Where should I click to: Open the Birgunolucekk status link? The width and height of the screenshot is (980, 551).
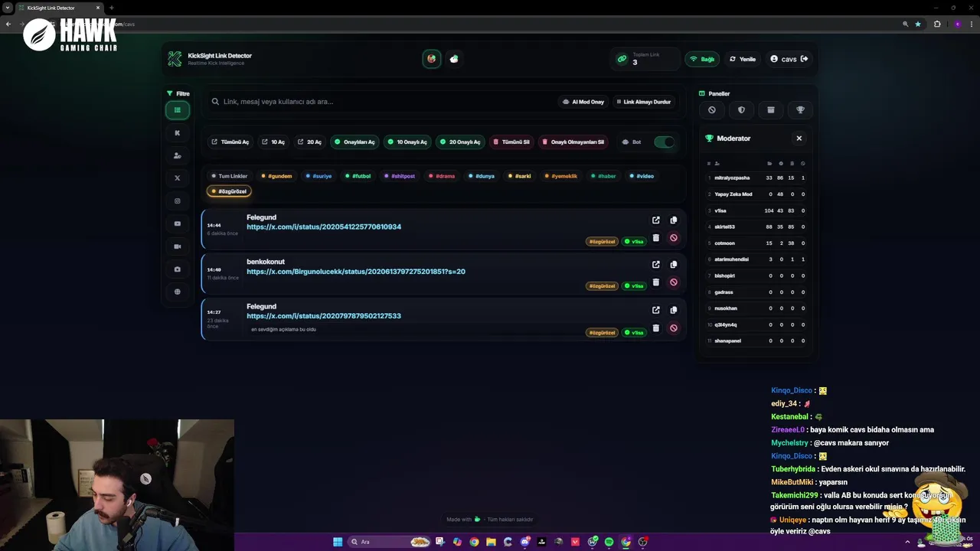(x=356, y=272)
